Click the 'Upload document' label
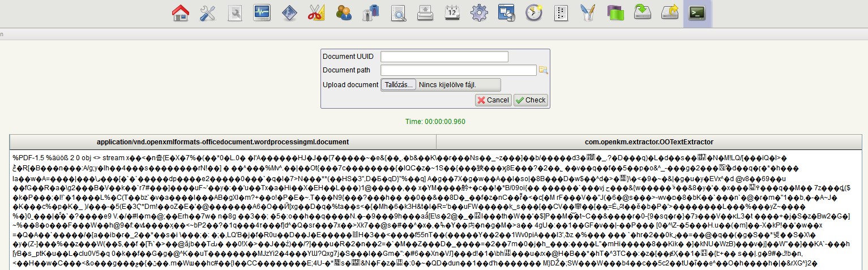This screenshot has width=868, height=270. 350,84
